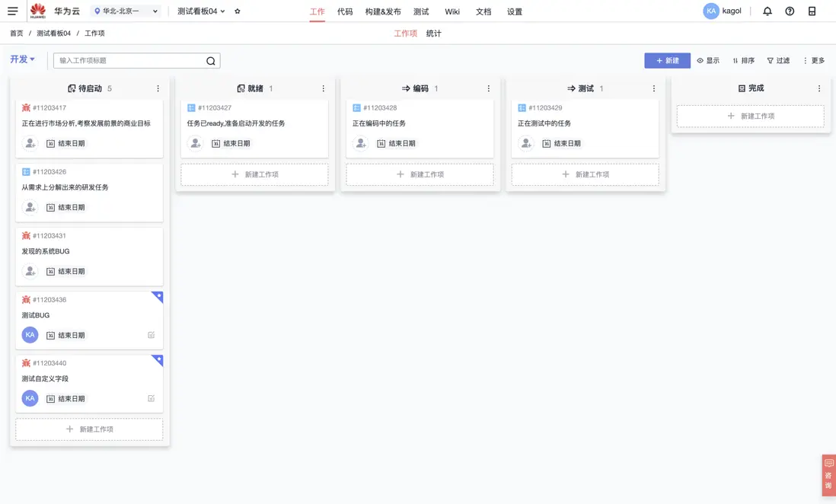This screenshot has width=836, height=504.
Task: Select the 工作项 sub-tab
Action: [405, 33]
